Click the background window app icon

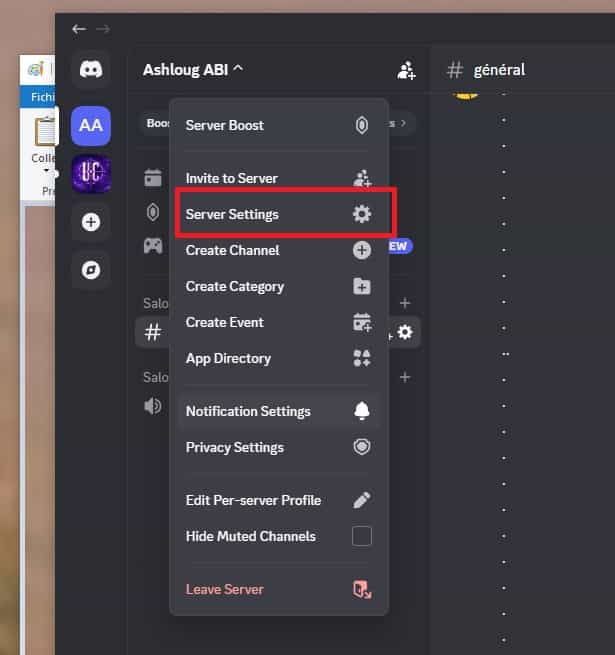(36, 69)
